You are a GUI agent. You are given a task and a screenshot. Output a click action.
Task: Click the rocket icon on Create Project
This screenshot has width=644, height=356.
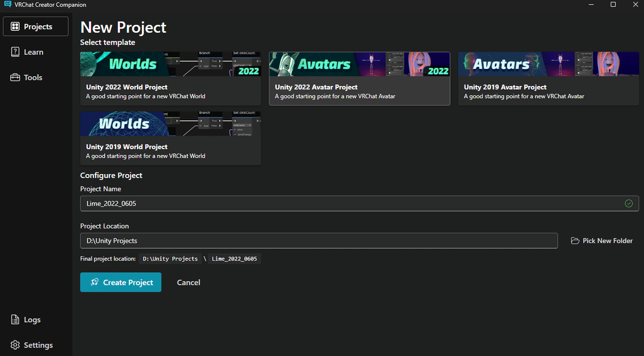click(x=94, y=282)
